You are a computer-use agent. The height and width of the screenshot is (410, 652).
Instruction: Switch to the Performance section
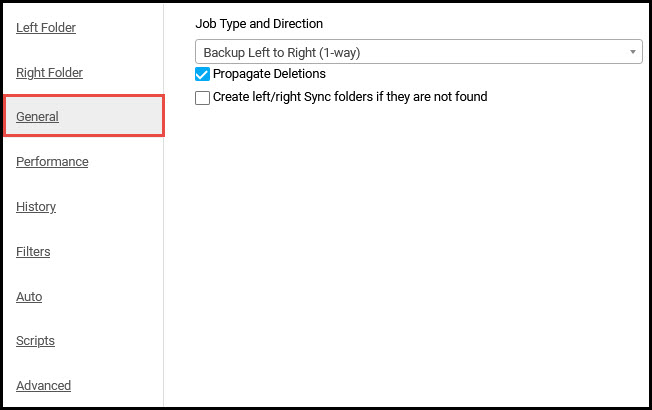tap(52, 161)
